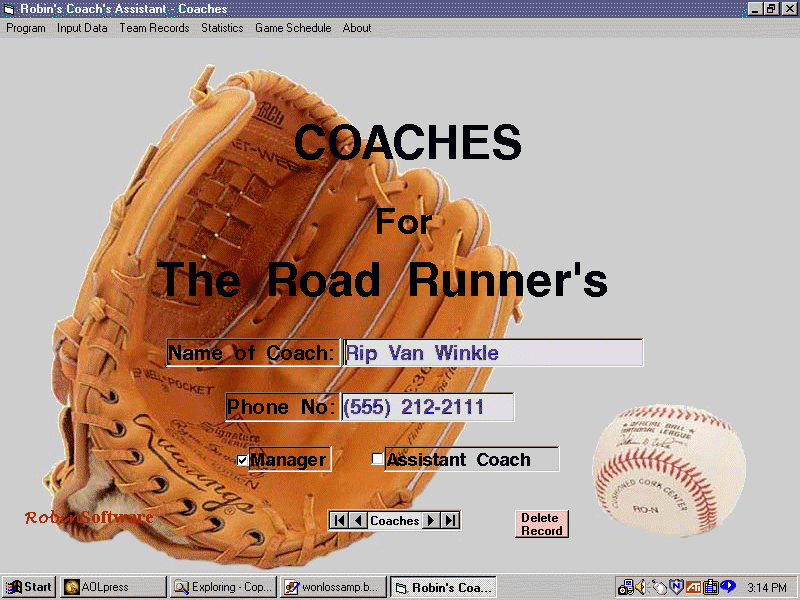Click the Phone No label

pos(283,407)
